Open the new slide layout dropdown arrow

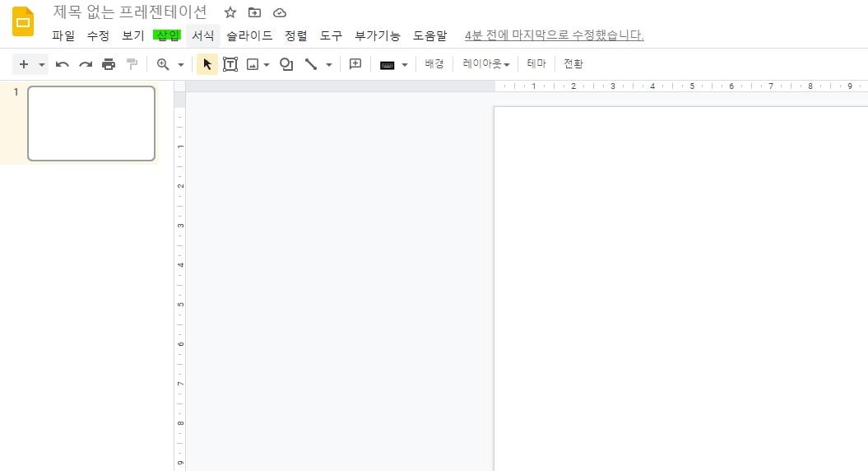click(x=41, y=65)
